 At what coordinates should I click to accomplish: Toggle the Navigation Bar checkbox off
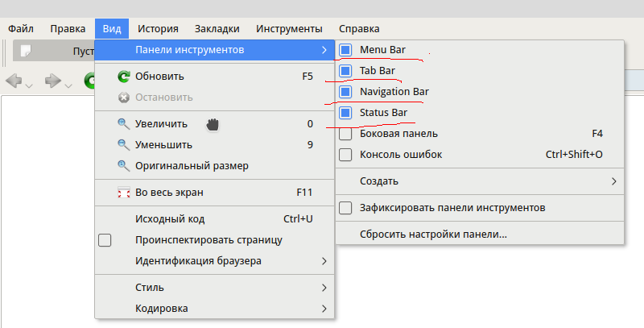point(345,92)
